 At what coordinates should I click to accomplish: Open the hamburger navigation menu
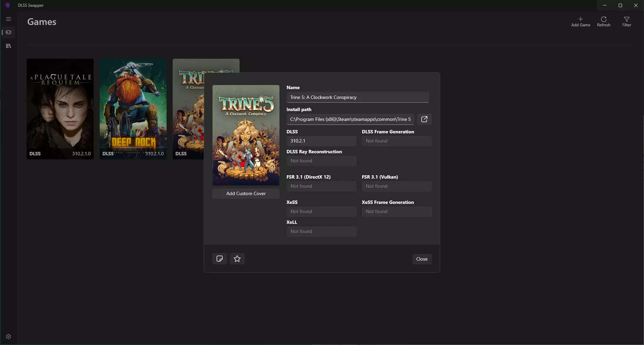[x=8, y=19]
